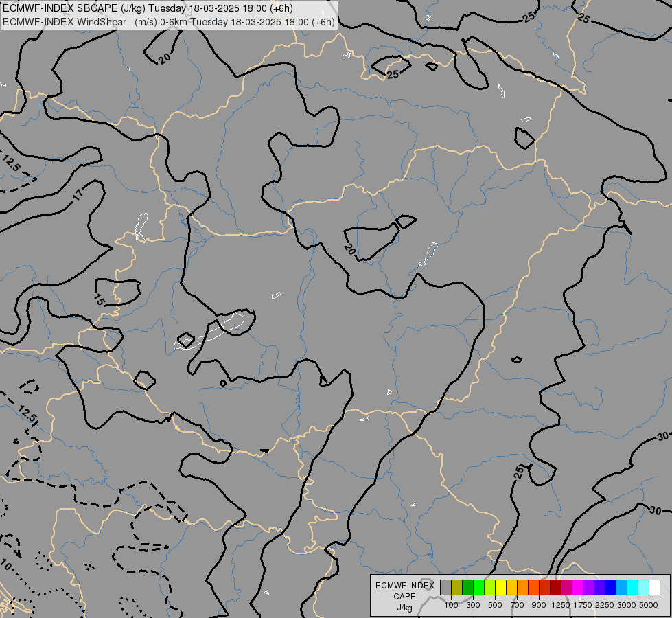Click the 100 value on the CAPE scale

tap(451, 605)
